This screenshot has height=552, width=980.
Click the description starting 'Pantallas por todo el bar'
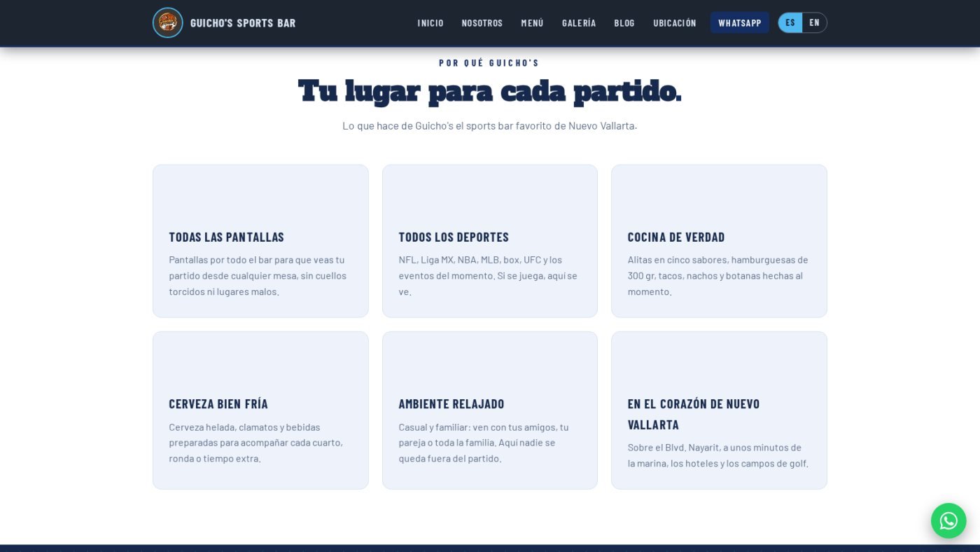click(x=258, y=275)
